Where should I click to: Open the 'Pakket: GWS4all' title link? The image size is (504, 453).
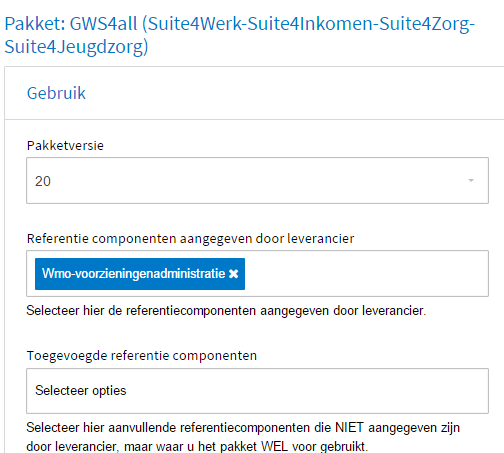(239, 35)
